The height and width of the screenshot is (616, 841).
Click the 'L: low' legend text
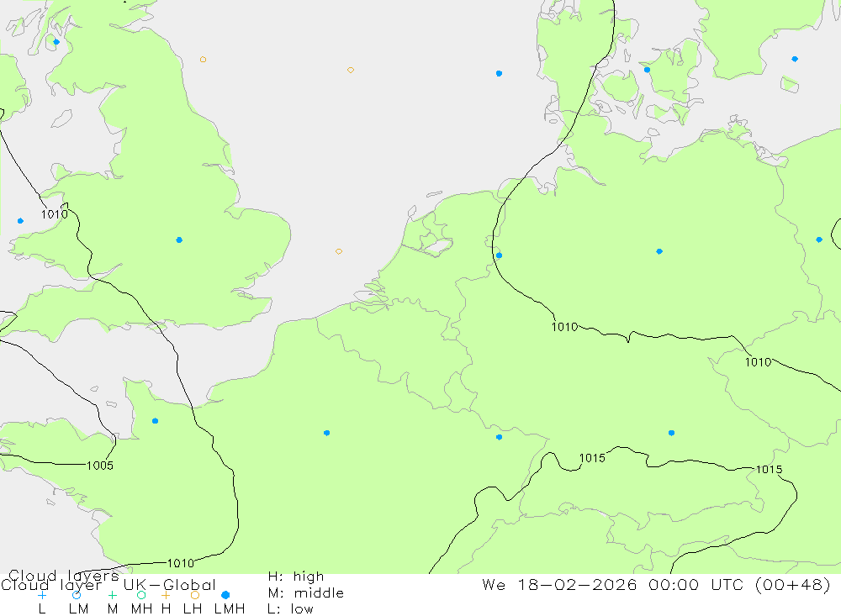click(290, 609)
